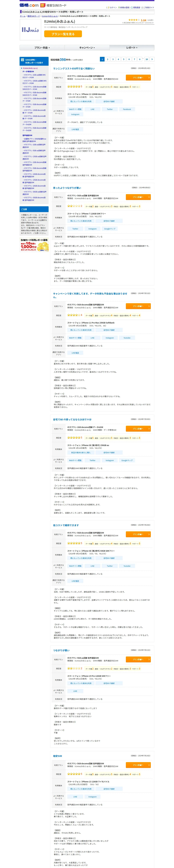The image size is (174, 868).
Task: Open review 自宅でWi-Fi使ってるなら2GBで十分
Action: coord(72,420)
